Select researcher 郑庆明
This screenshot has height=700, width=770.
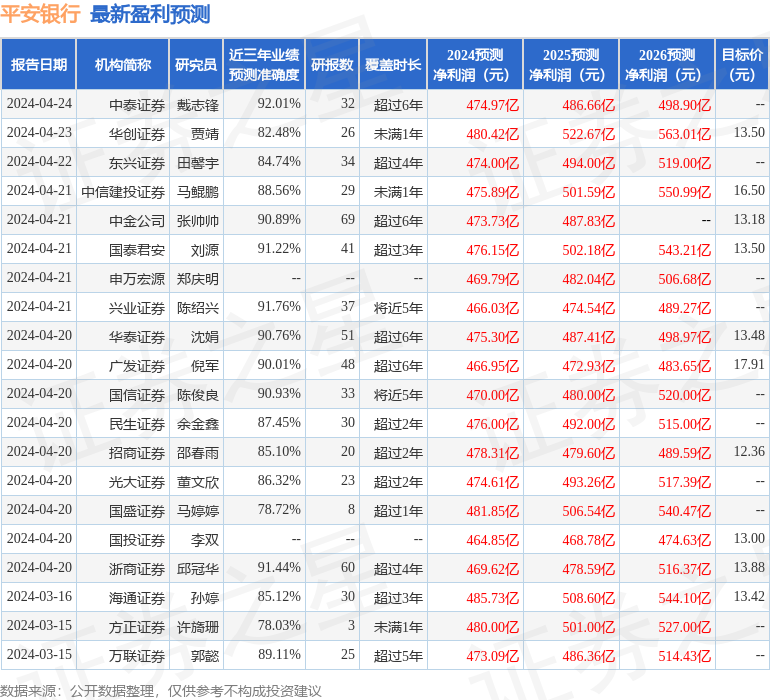coord(198,279)
